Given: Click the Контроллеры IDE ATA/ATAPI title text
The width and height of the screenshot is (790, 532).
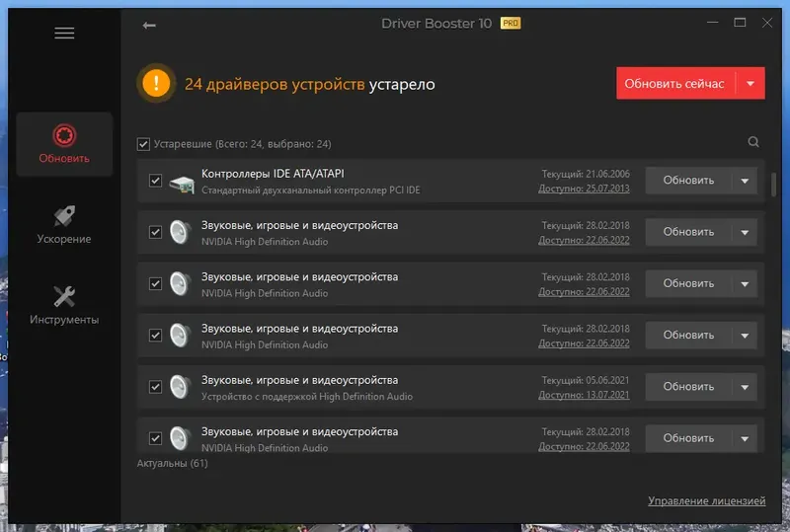Looking at the screenshot, I should [x=274, y=174].
